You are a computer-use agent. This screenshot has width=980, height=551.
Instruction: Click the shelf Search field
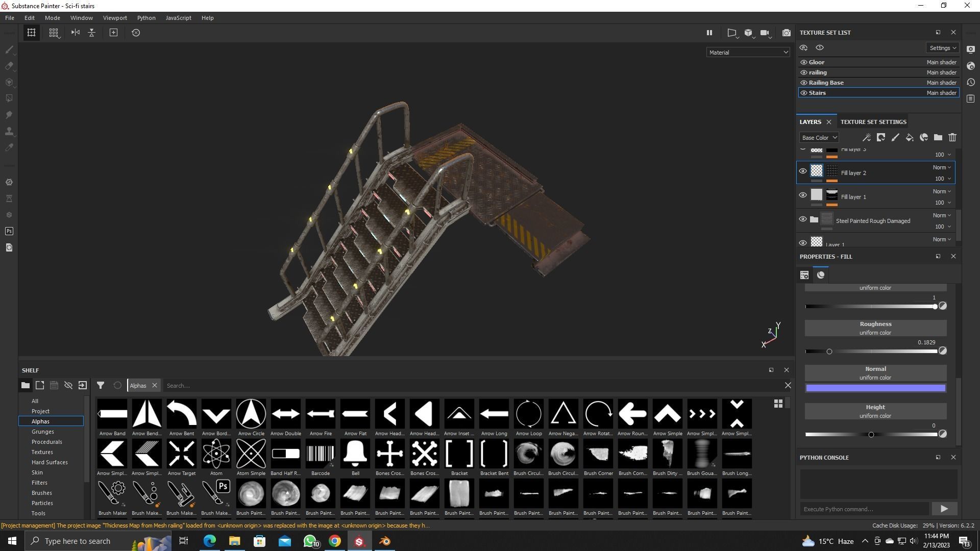tap(472, 386)
